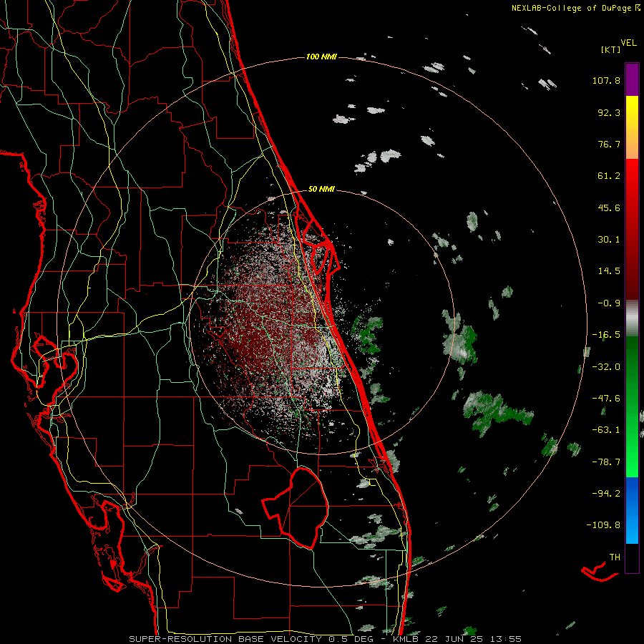Click the yellow-orange segment of the color bar

(x=632, y=127)
